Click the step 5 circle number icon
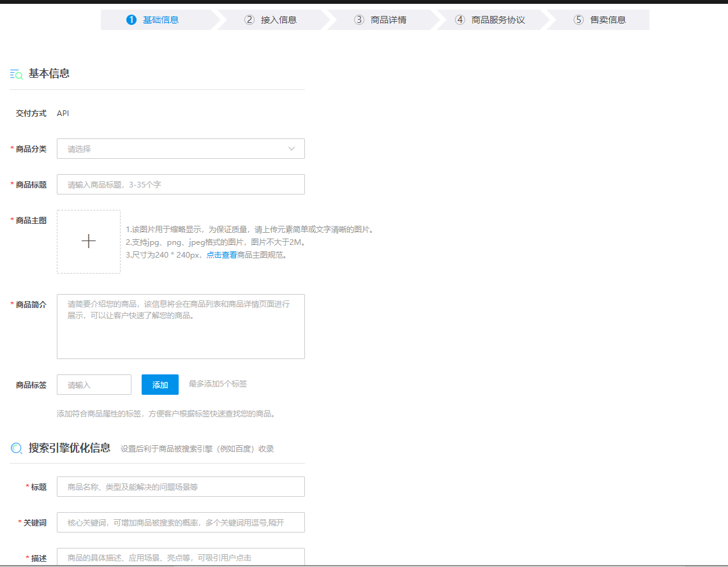728x567 pixels. point(579,20)
